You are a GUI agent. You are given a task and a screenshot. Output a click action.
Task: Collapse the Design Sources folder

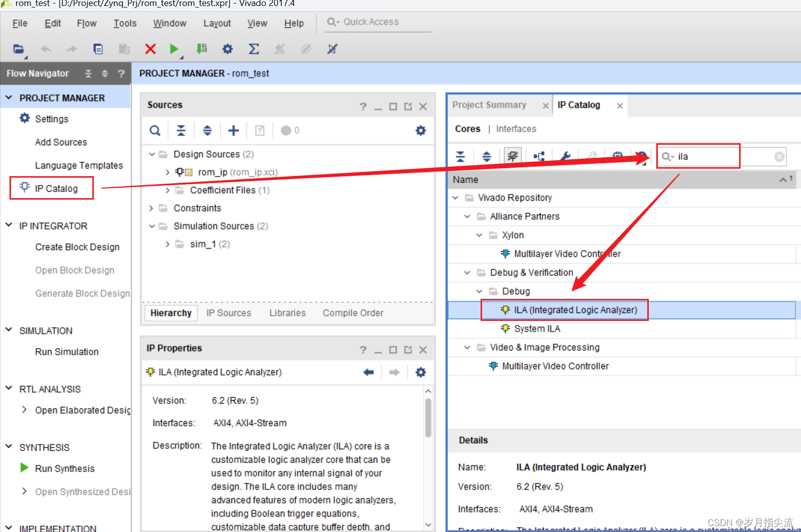(152, 155)
